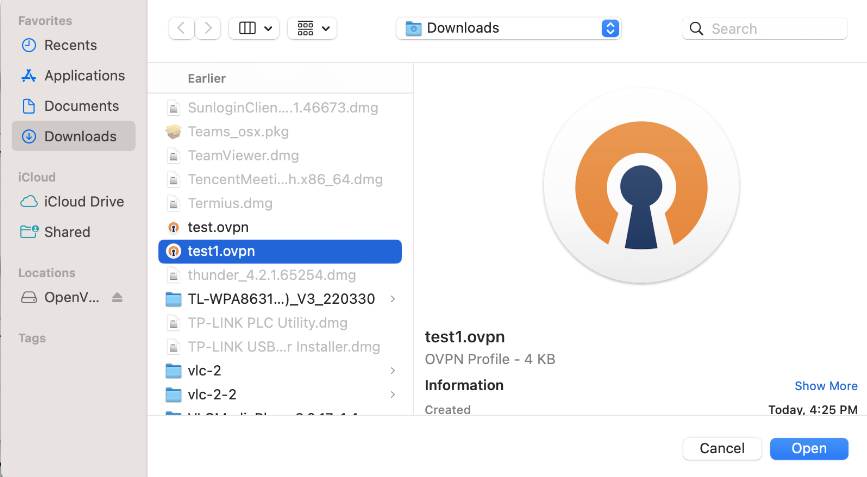
Task: Click the Downloads arrow icon in sidebar
Action: [29, 136]
